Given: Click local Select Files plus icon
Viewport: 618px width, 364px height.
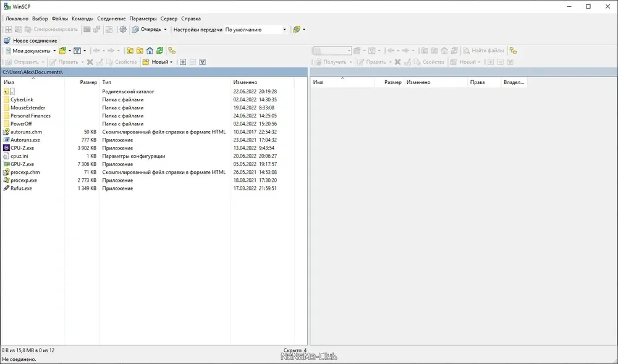Looking at the screenshot, I should click(x=183, y=62).
